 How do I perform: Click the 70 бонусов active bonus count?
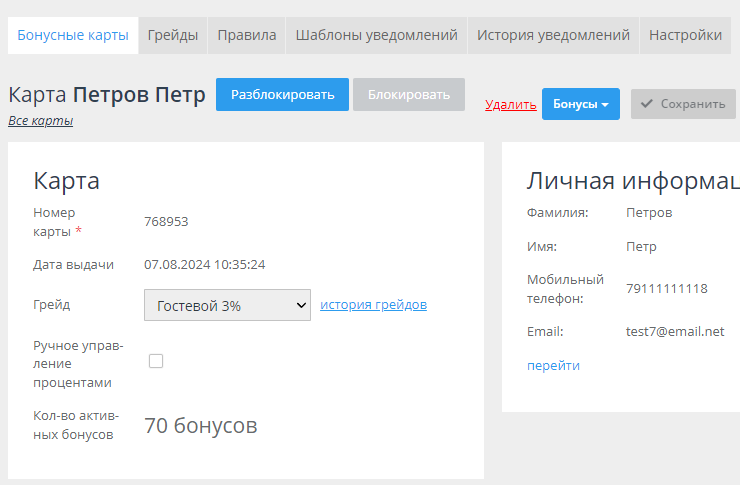(x=201, y=426)
